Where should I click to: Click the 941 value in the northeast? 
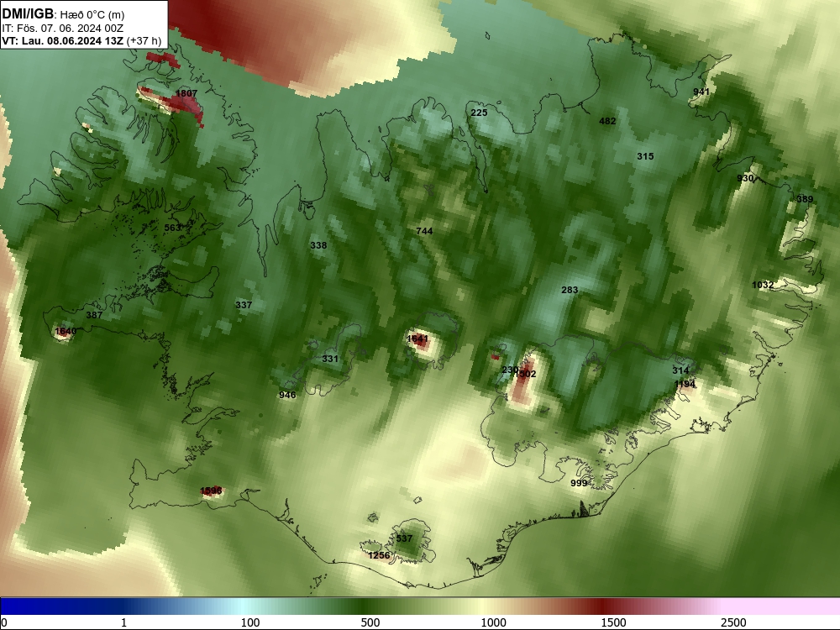point(701,92)
